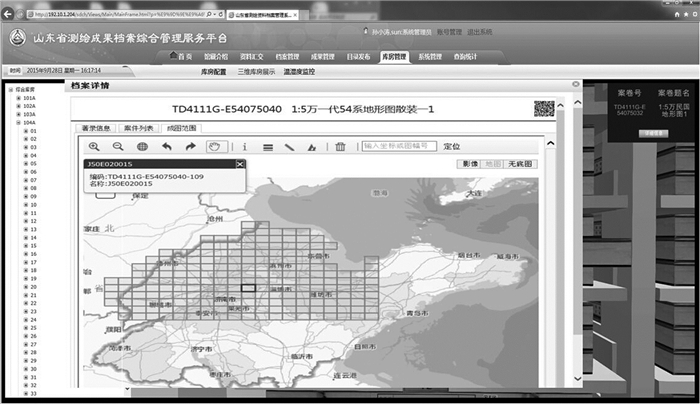700x404 pixels.
Task: Click the 定位 locate button
Action: (451, 146)
